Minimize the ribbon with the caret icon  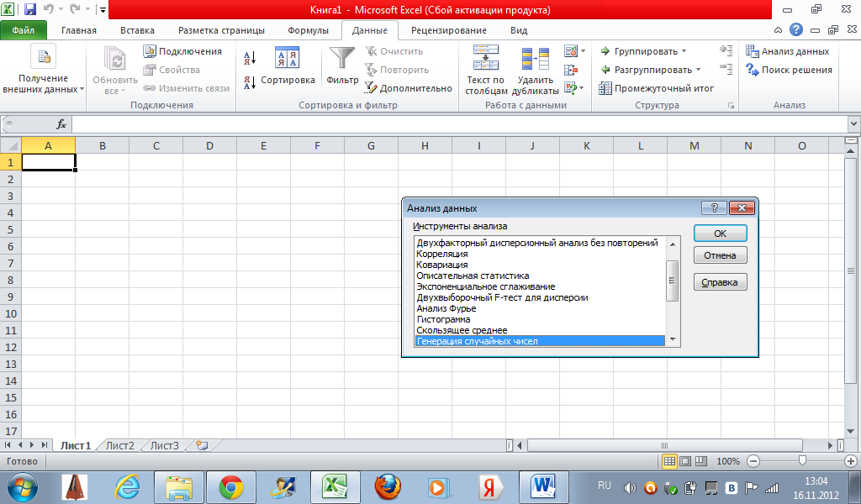coord(778,30)
